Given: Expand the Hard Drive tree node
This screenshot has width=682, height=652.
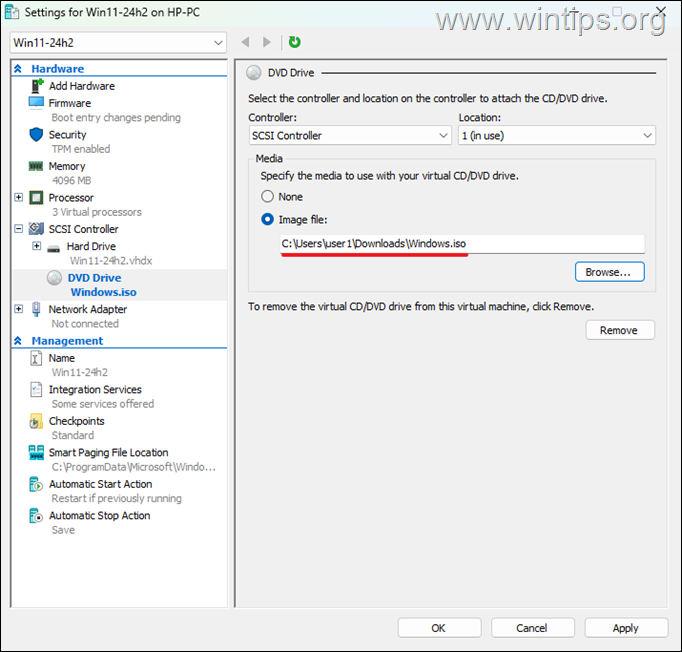Looking at the screenshot, I should pyautogui.click(x=37, y=246).
